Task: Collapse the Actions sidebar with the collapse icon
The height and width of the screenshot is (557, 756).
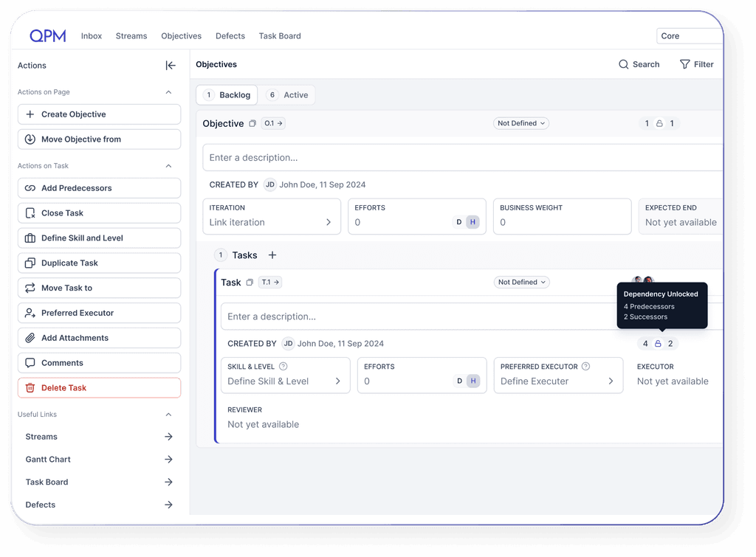Action: 171,65
